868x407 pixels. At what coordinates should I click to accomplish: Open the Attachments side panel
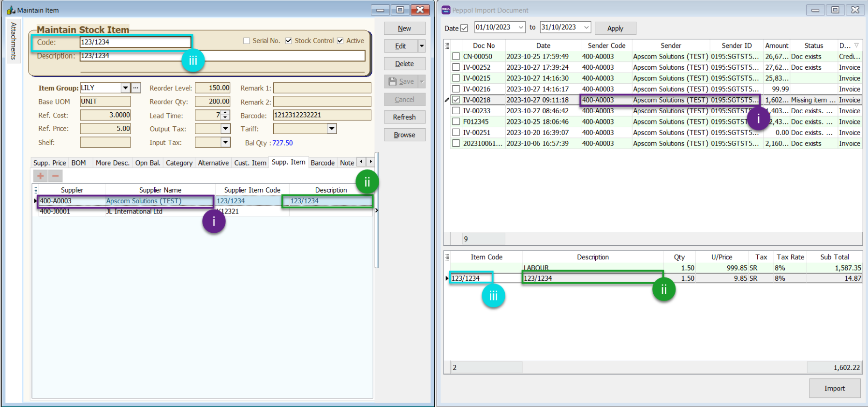point(14,41)
